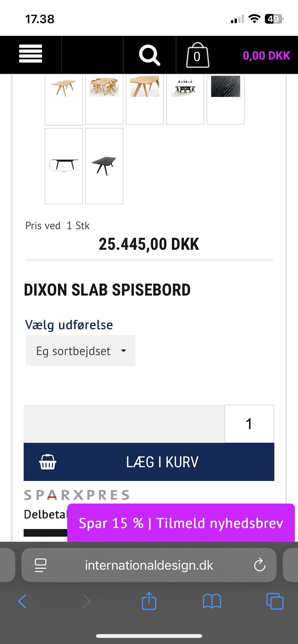298x644 pixels.
Task: Show all open Safari tabs
Action: 275,601
